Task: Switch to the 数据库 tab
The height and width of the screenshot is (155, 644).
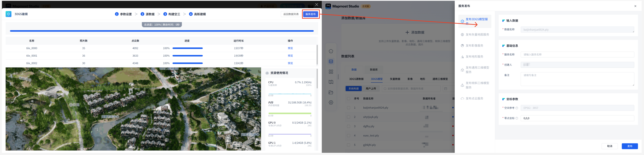Action: (373, 70)
